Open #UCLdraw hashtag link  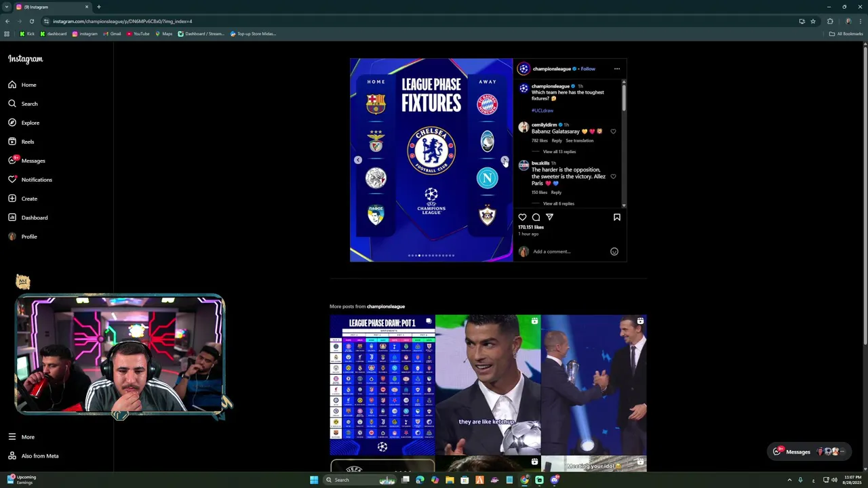[x=542, y=110]
